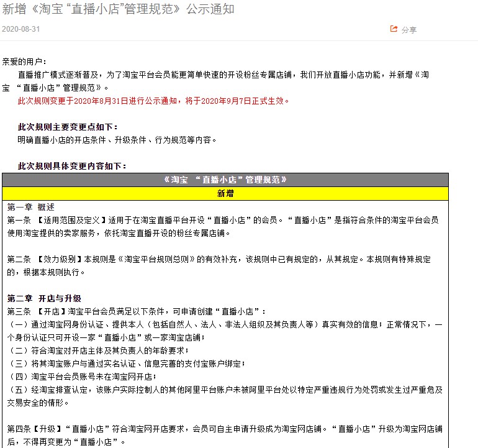
Task: Click the line 明确直播小店的开店条件、升级条件
Action: coord(117,140)
